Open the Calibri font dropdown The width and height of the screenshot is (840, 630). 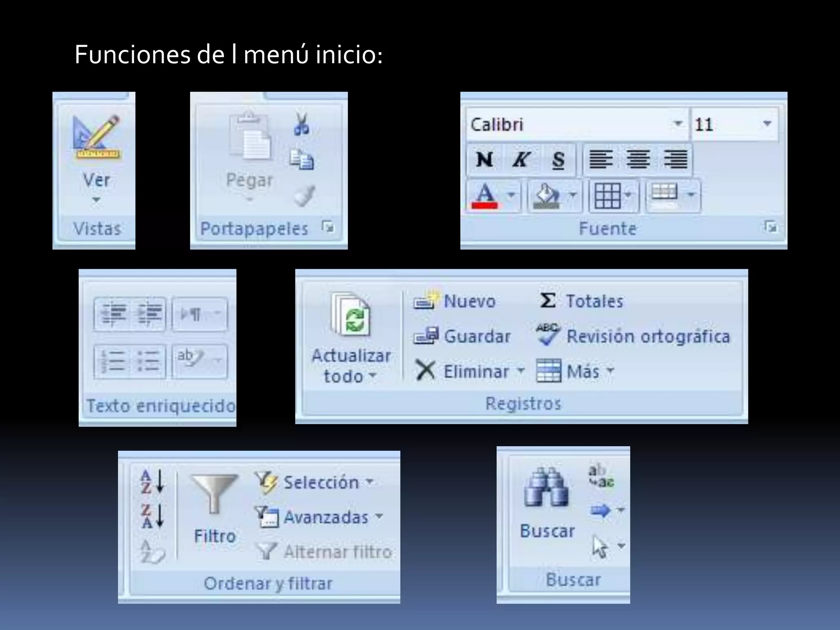678,123
